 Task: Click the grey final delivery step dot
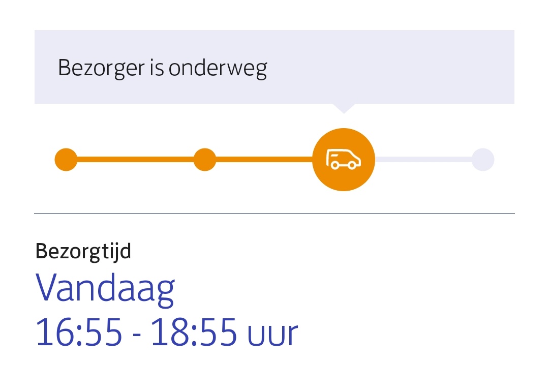point(483,159)
